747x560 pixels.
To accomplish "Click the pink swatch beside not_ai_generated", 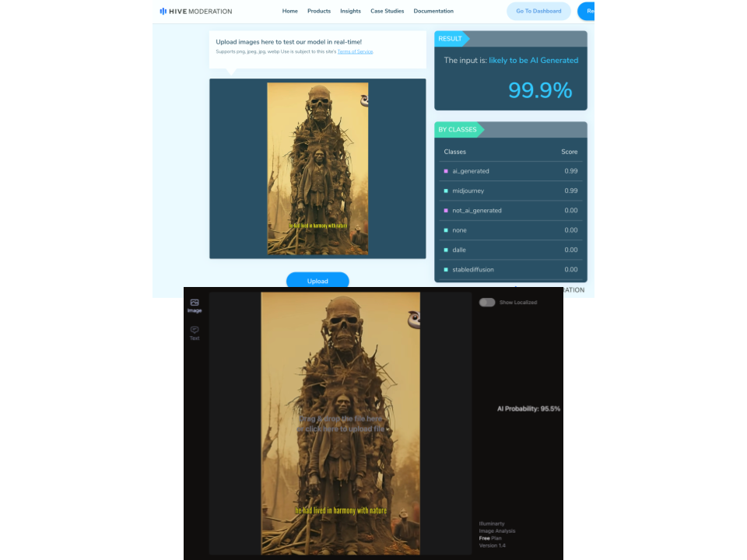I will [x=446, y=211].
